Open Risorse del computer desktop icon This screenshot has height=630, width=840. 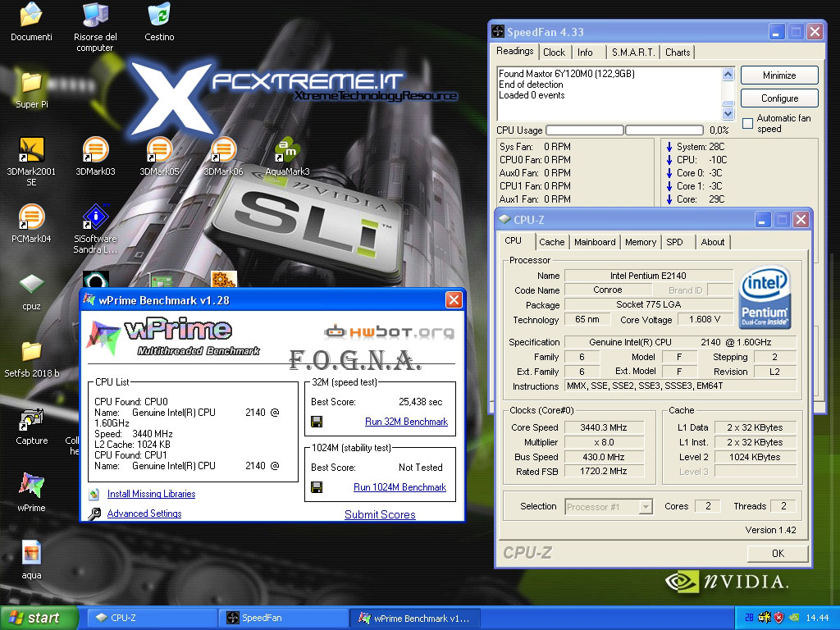tap(95, 15)
